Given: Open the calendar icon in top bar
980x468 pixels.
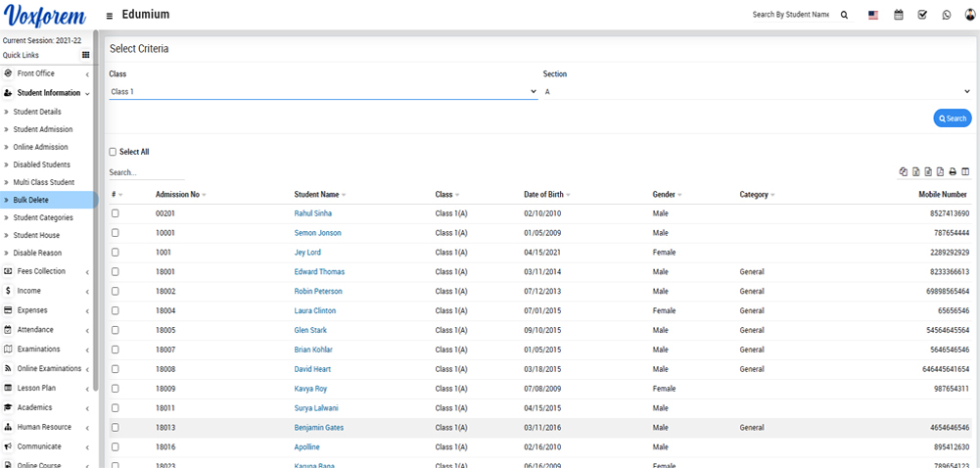Looking at the screenshot, I should (x=898, y=15).
